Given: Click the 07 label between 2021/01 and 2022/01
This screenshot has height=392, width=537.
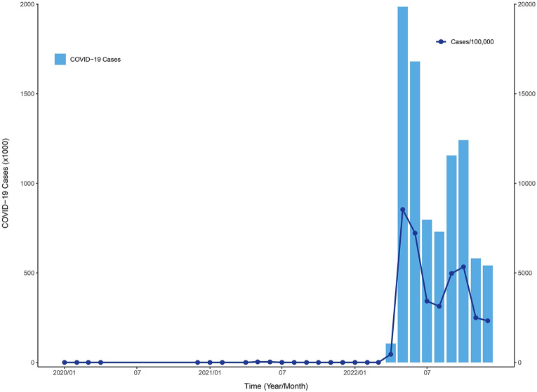Looking at the screenshot, I should click(282, 372).
